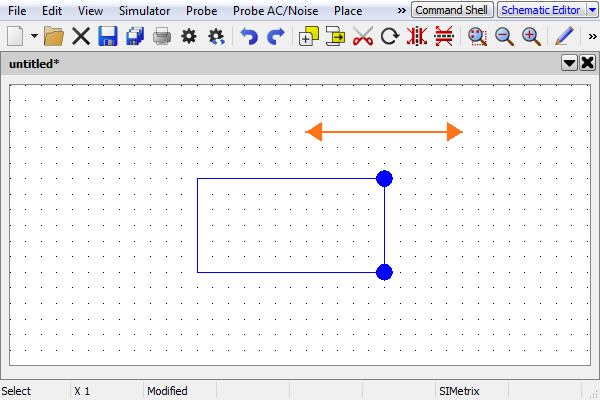This screenshot has width=600, height=400.
Task: Open the Probe AC/Noise menu
Action: pos(276,10)
